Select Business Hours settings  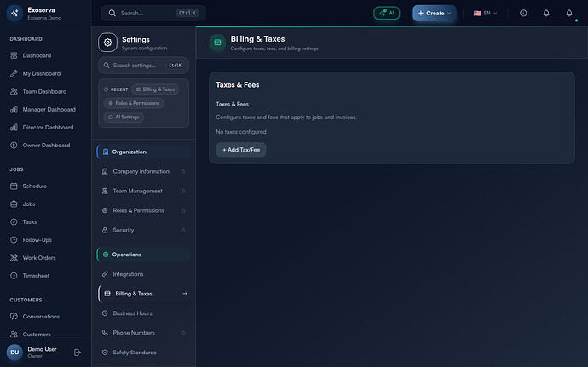coord(144,313)
